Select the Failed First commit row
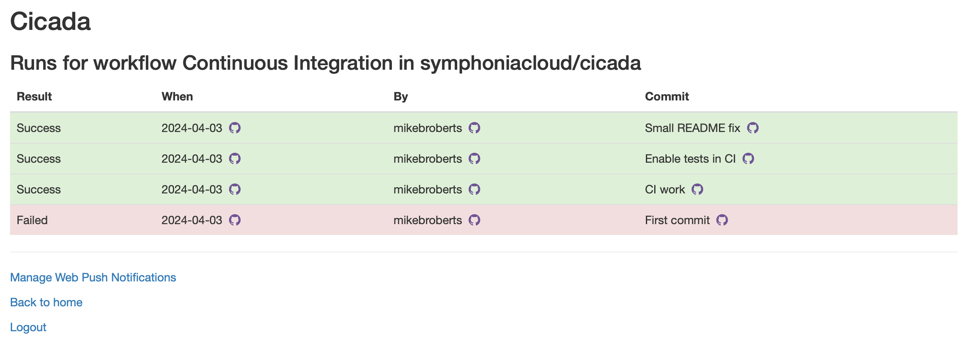 pyautogui.click(x=484, y=220)
